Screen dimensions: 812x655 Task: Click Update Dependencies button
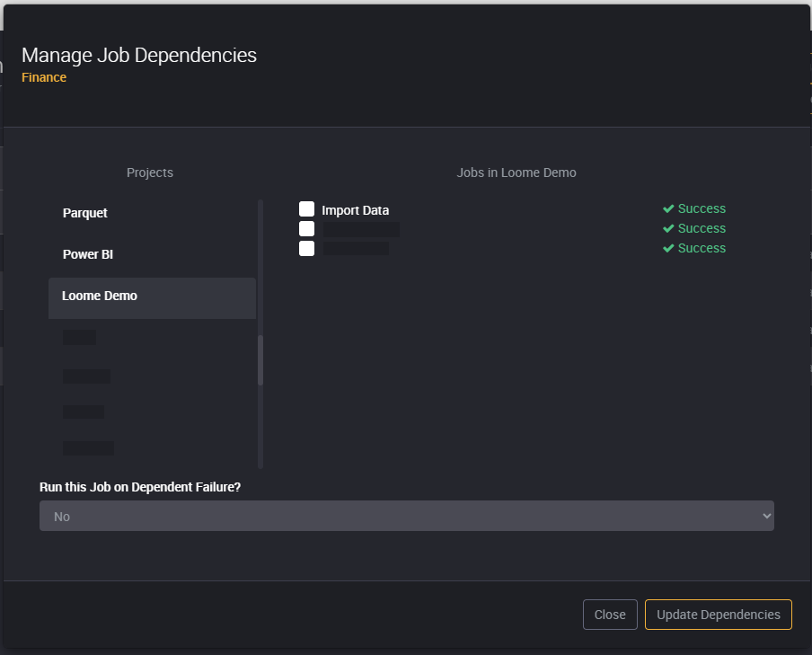[x=719, y=615]
